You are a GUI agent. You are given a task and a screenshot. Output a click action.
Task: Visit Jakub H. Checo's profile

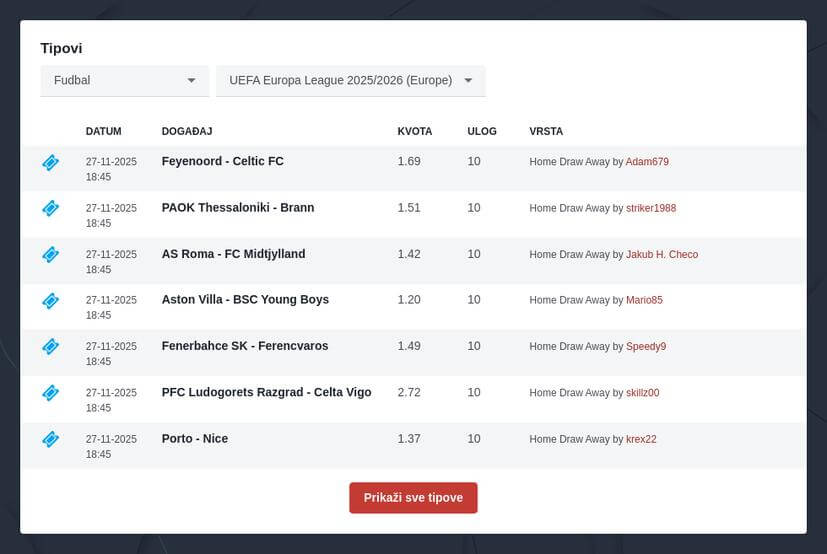point(662,254)
